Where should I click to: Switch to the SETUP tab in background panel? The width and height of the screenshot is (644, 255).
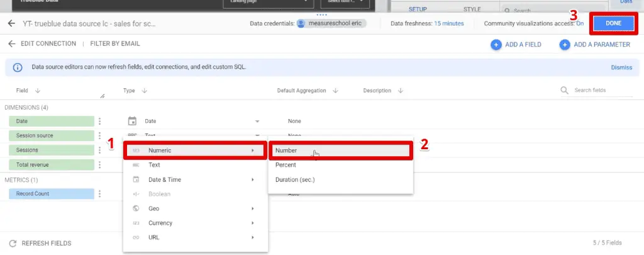point(418,9)
